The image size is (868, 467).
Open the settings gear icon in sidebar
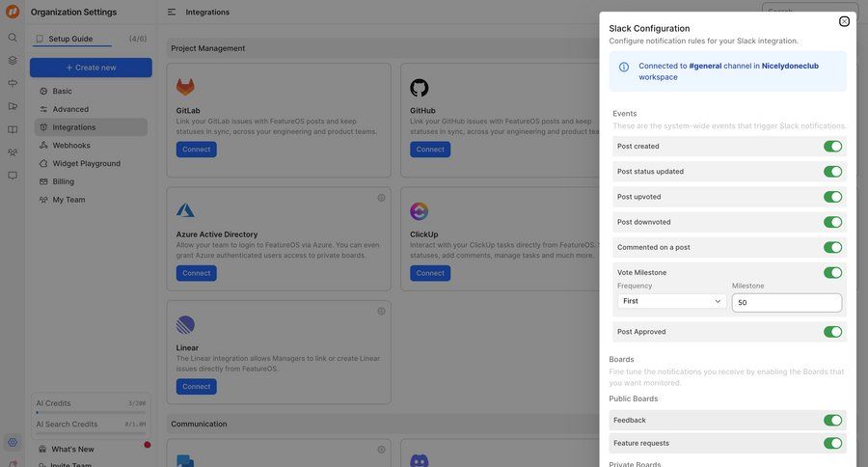[13, 443]
